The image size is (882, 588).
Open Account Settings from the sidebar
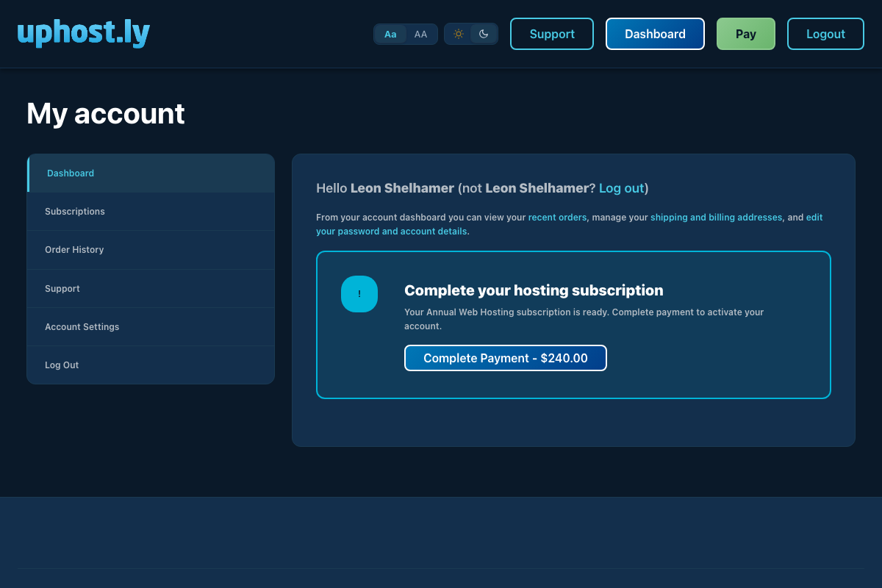pos(82,326)
